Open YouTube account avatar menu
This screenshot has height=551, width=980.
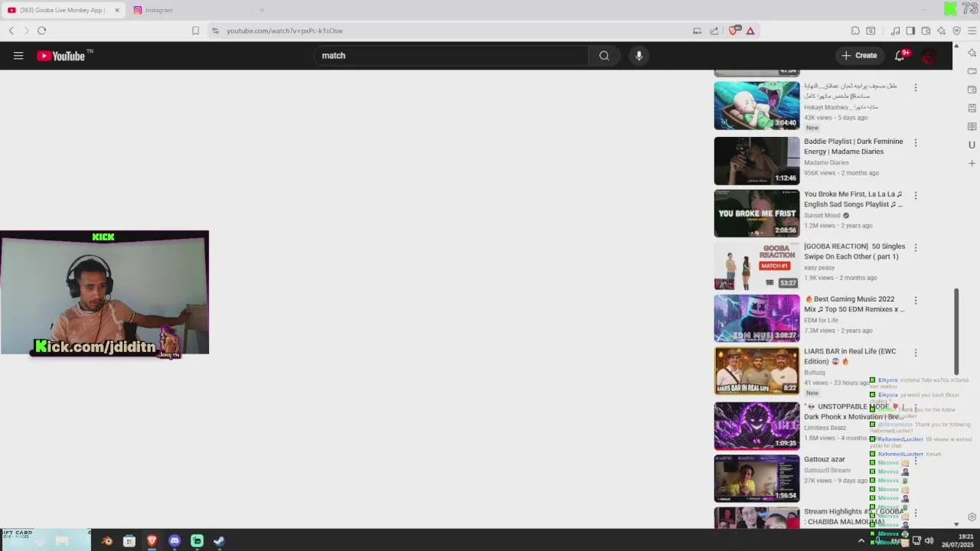point(929,56)
